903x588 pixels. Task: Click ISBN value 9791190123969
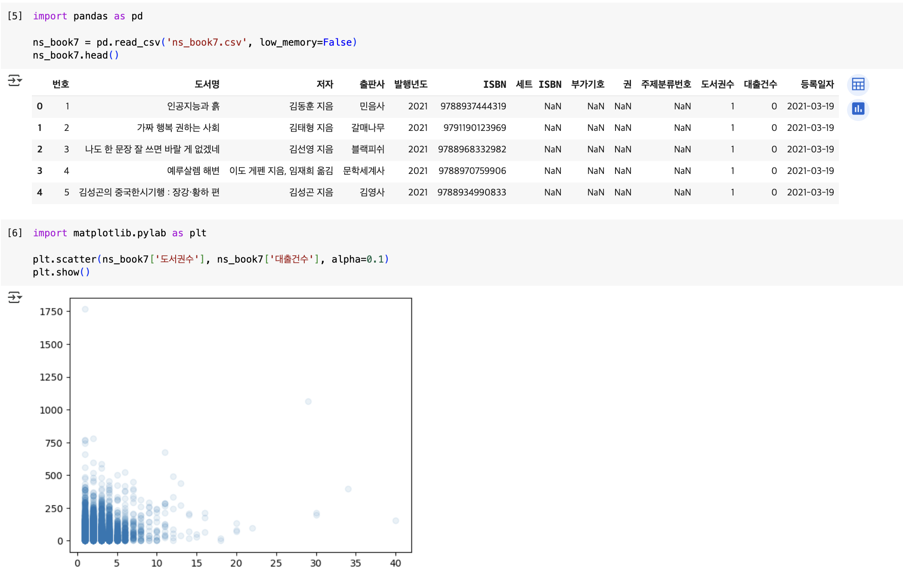474,128
